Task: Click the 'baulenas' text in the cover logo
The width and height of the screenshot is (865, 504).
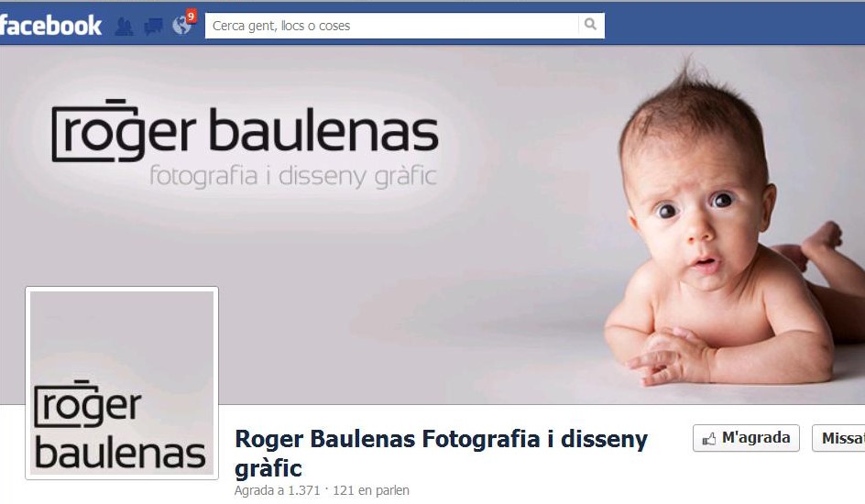Action: point(323,131)
